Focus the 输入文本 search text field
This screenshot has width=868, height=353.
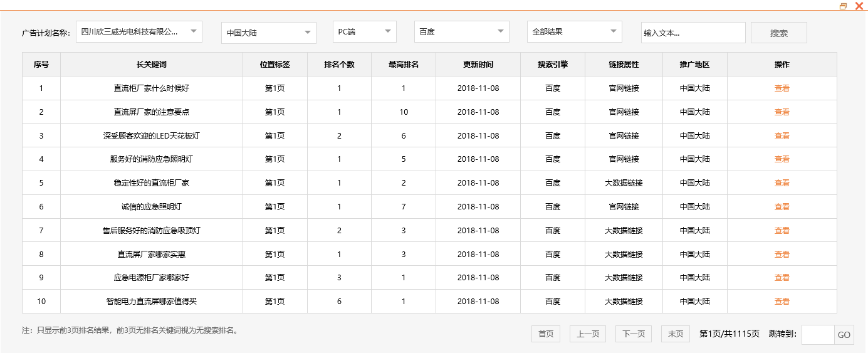pyautogui.click(x=693, y=33)
